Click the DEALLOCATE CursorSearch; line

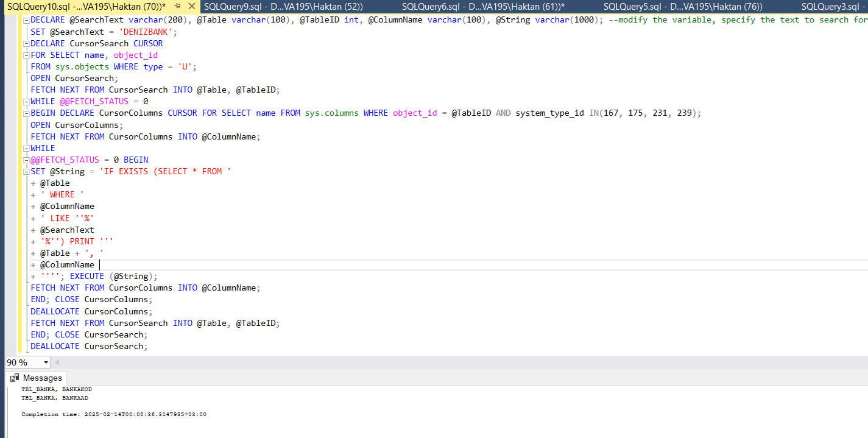click(x=89, y=346)
